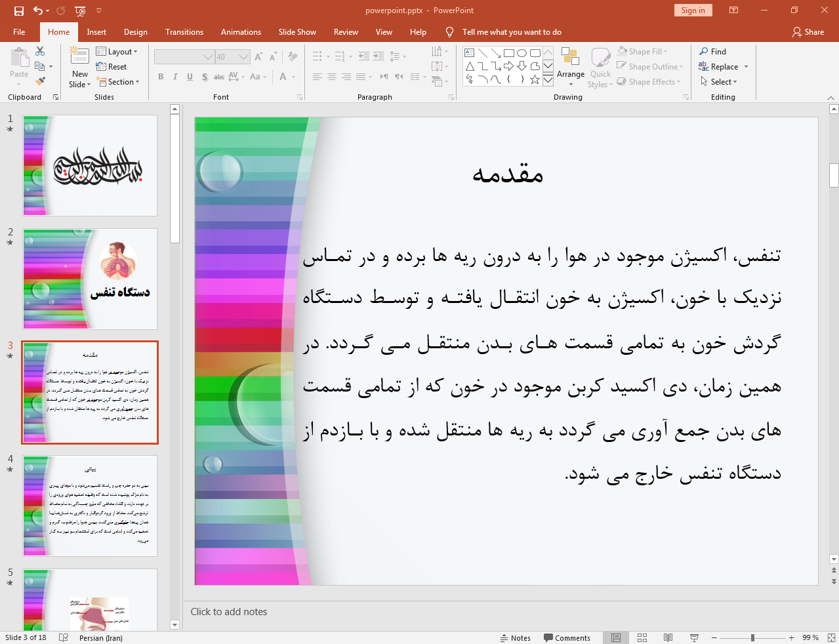The width and height of the screenshot is (839, 644).
Task: Switch to Slide Sorter view icon
Action: tap(642, 638)
